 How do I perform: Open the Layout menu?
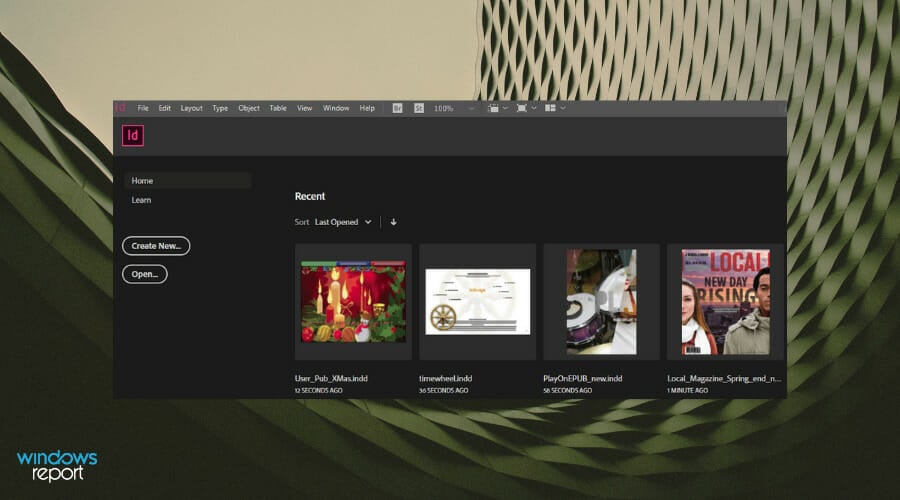(191, 108)
